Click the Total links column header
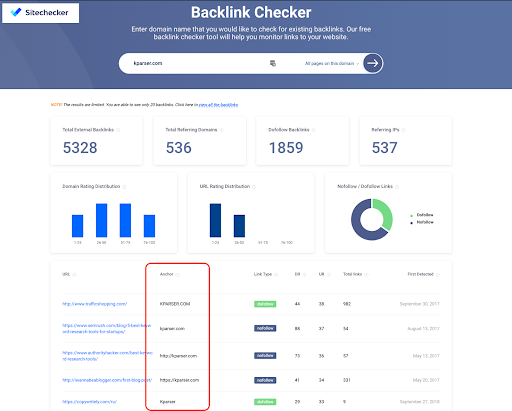The width and height of the screenshot is (512, 411). coord(352,274)
